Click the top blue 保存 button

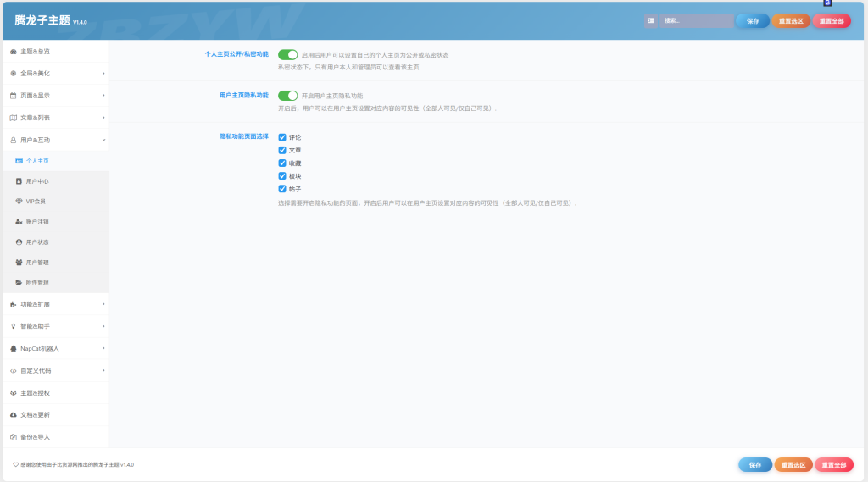coord(753,21)
